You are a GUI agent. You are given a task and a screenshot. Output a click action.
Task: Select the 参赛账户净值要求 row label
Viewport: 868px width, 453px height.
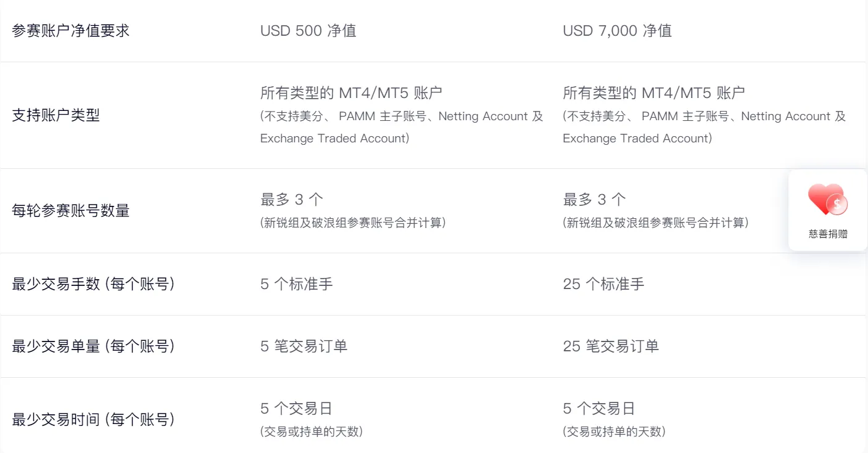tap(71, 31)
